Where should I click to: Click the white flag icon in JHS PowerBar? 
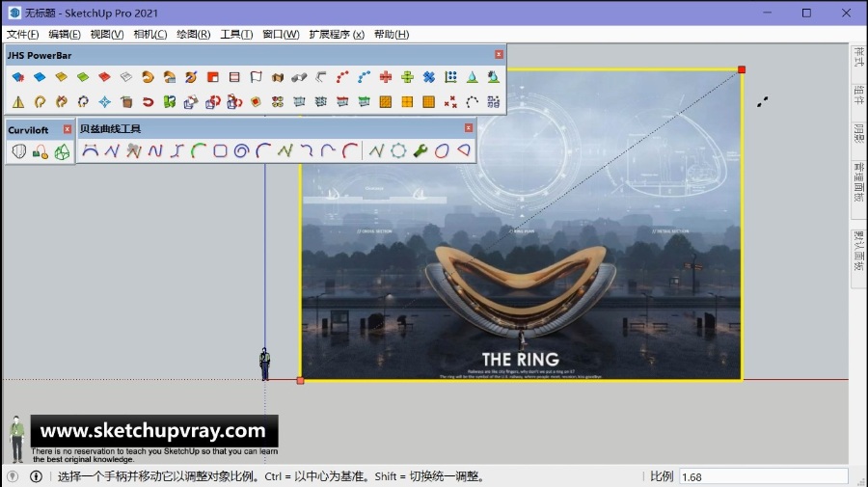click(x=256, y=77)
